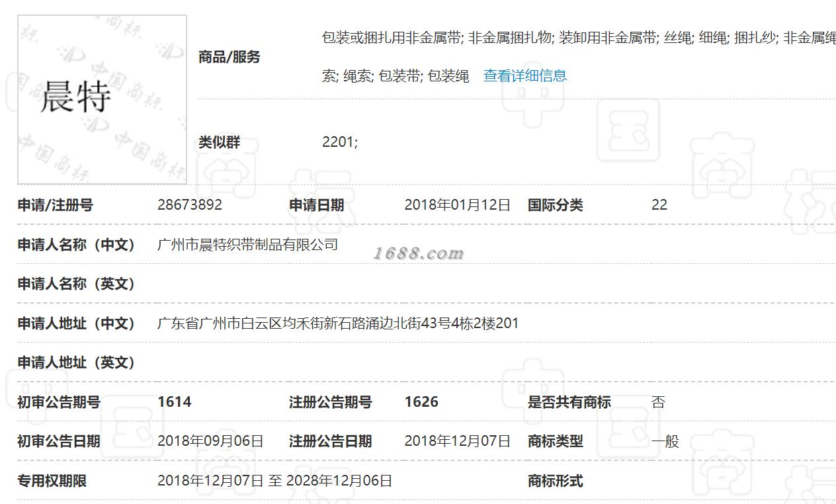
Task: Select preliminary announcement date 2018年09月06日
Action: pos(210,441)
